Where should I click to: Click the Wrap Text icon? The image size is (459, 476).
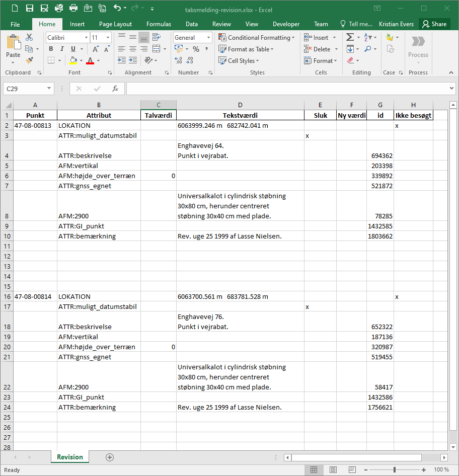click(x=157, y=37)
